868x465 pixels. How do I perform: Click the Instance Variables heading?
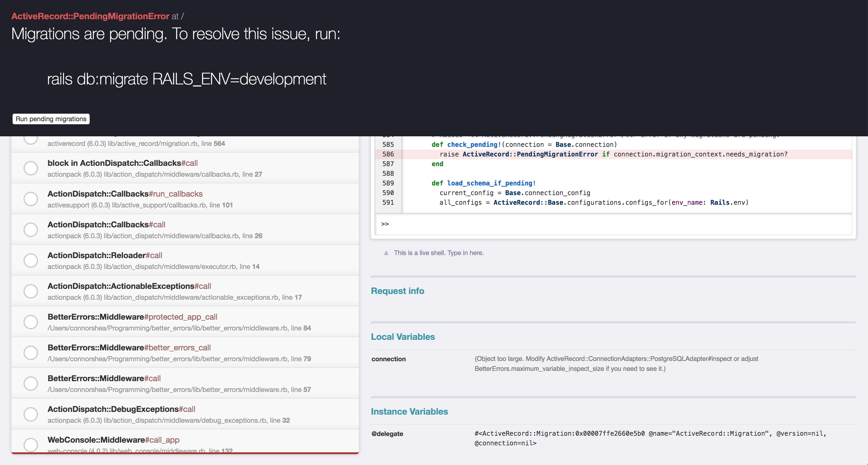(409, 411)
